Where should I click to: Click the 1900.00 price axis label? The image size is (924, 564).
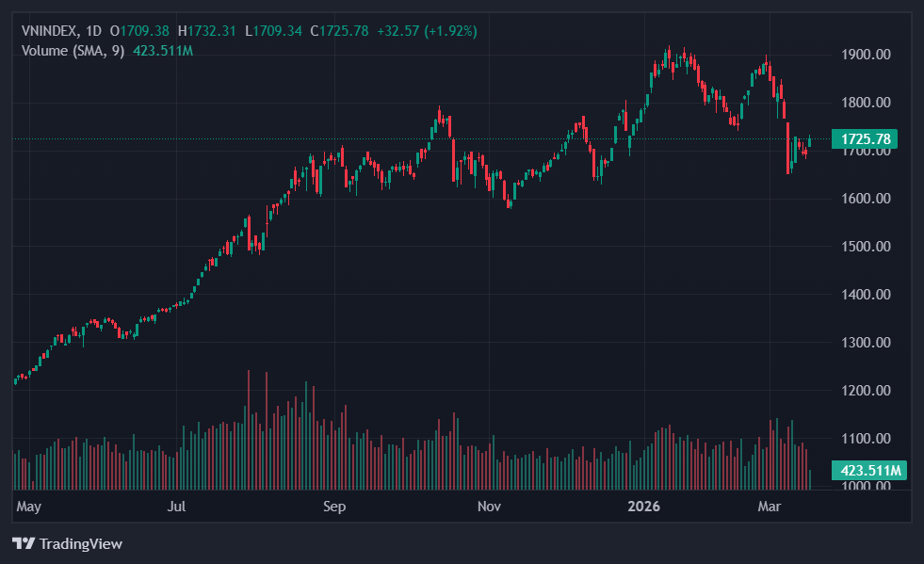[x=866, y=55]
